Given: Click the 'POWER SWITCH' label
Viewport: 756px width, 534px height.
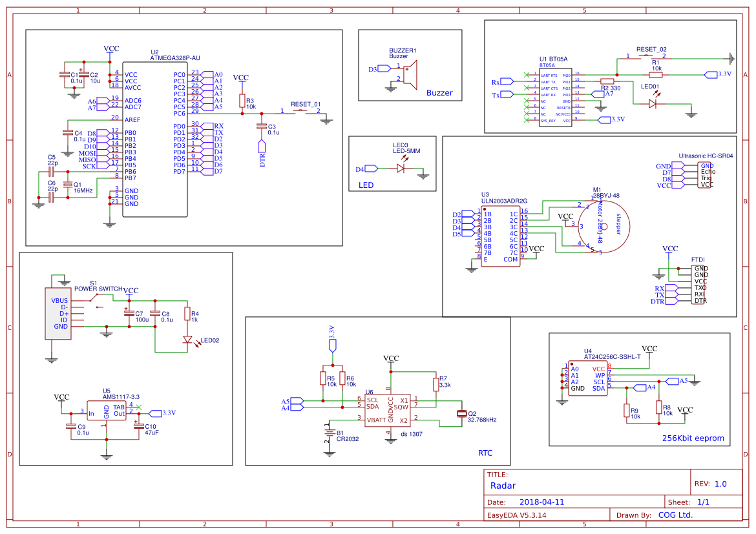Looking at the screenshot, I should coord(98,289).
